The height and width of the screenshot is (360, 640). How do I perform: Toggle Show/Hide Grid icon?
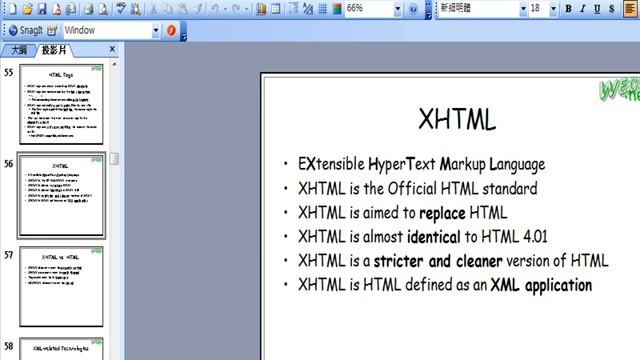[322, 8]
